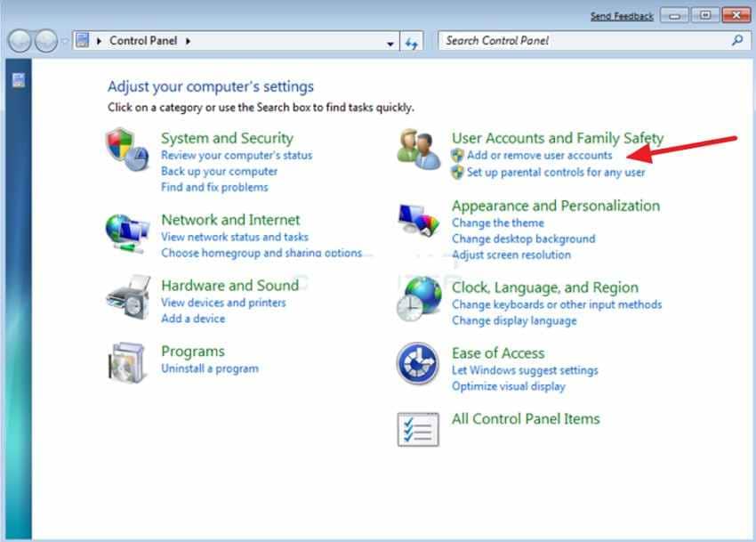Close the Control Panel window
The image size is (756, 542).
tap(736, 15)
